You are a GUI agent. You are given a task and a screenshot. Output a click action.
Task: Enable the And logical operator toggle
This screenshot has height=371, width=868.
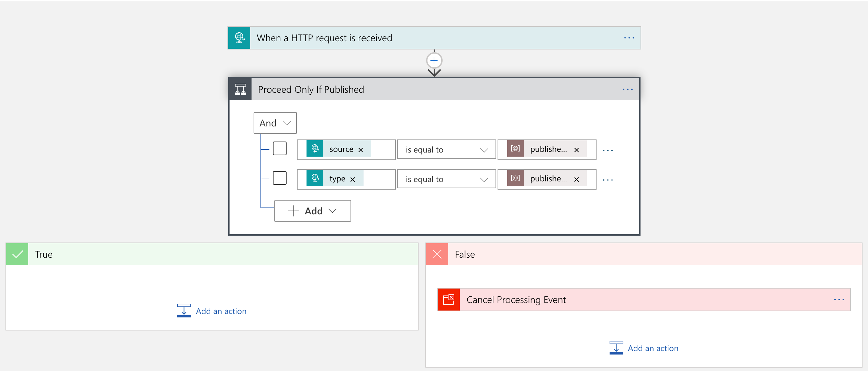(x=275, y=123)
